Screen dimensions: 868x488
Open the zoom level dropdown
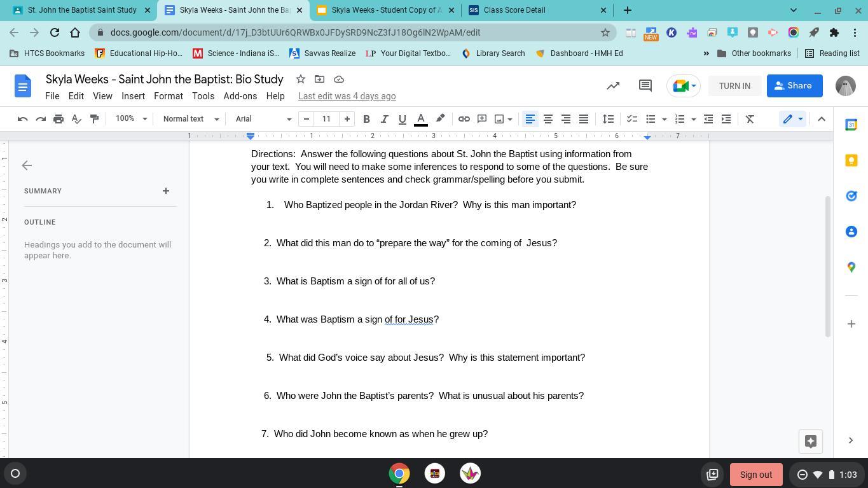(131, 119)
